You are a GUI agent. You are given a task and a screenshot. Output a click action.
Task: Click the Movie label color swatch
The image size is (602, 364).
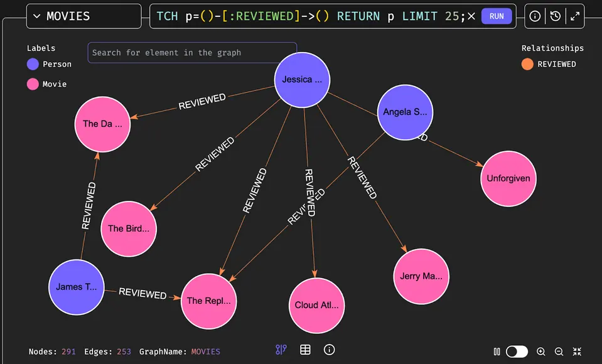[33, 84]
